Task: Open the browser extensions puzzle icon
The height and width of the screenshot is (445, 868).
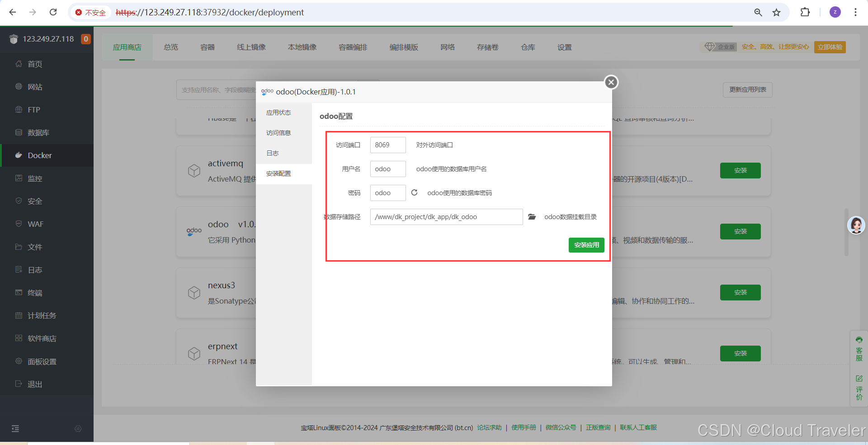Action: (x=805, y=12)
